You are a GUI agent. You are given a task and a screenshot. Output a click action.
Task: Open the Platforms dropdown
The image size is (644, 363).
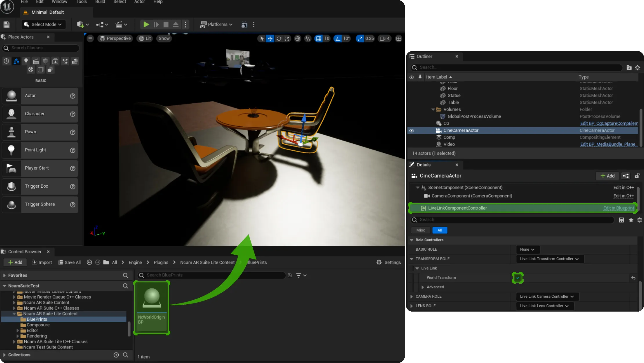click(216, 25)
